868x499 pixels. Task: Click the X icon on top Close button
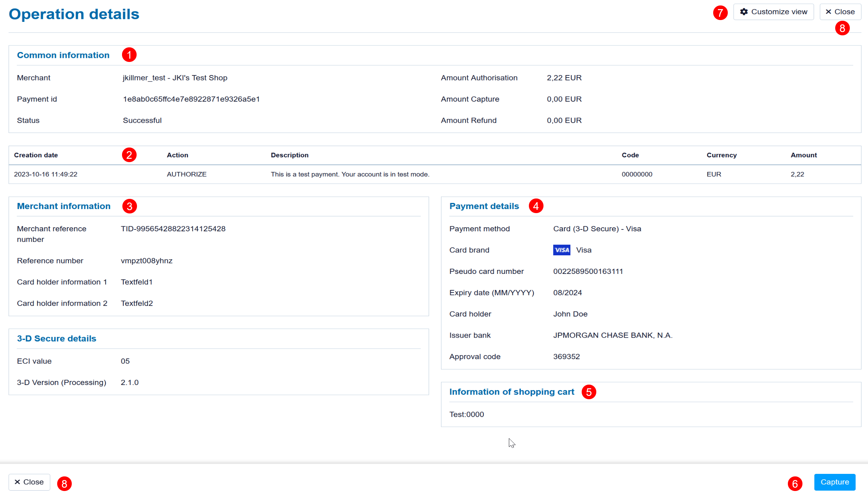tap(828, 12)
